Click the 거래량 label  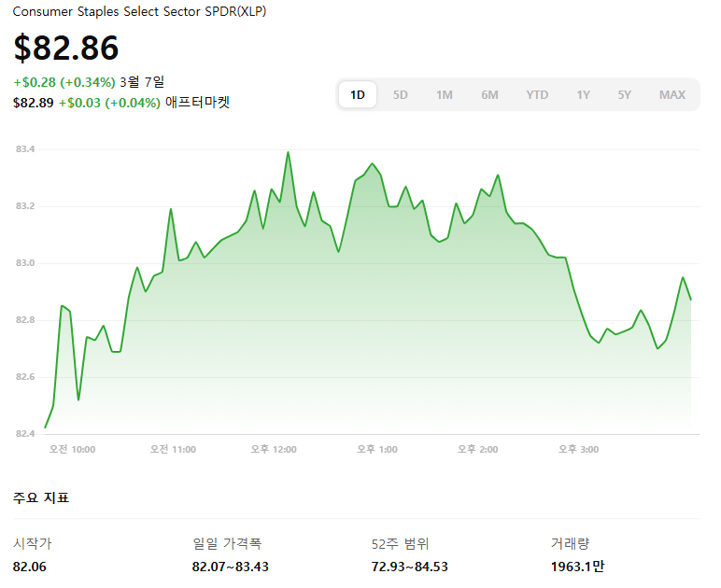(571, 543)
